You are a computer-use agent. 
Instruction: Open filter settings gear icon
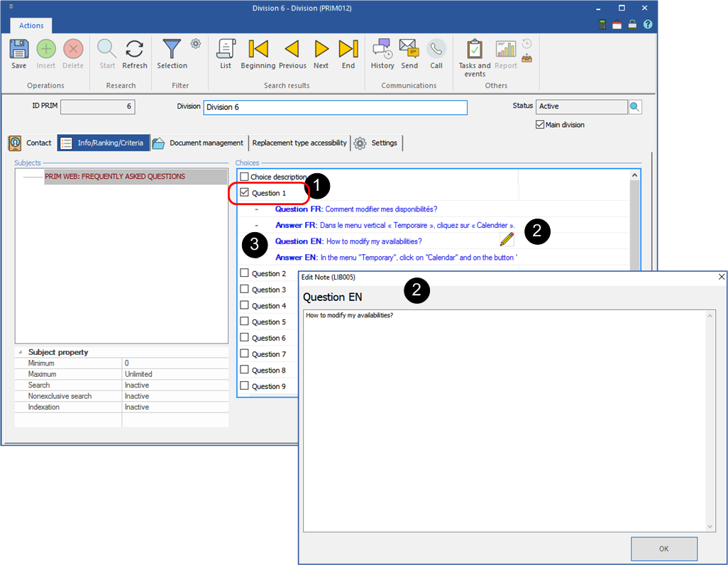[x=196, y=44]
